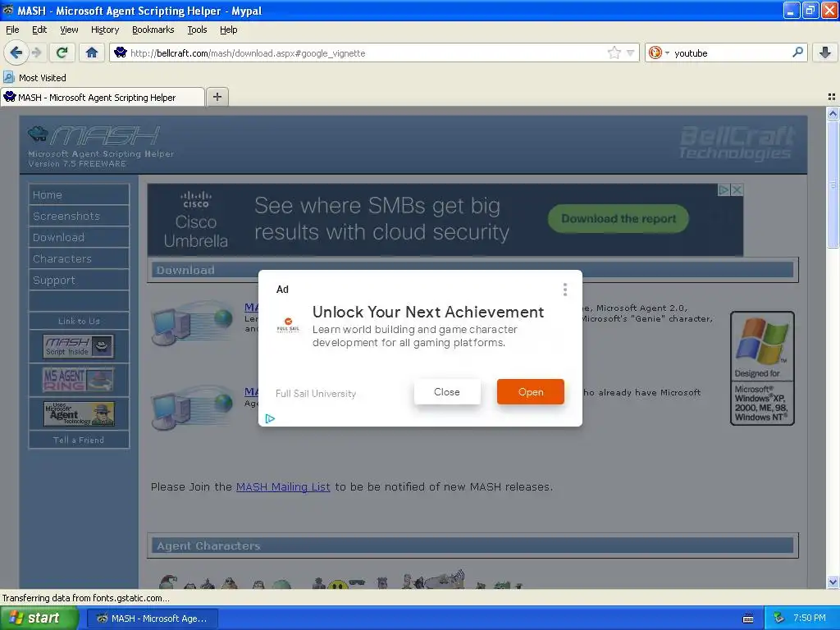
Task: Click the taskbar on-screen keyboard icon
Action: pyautogui.click(x=748, y=619)
